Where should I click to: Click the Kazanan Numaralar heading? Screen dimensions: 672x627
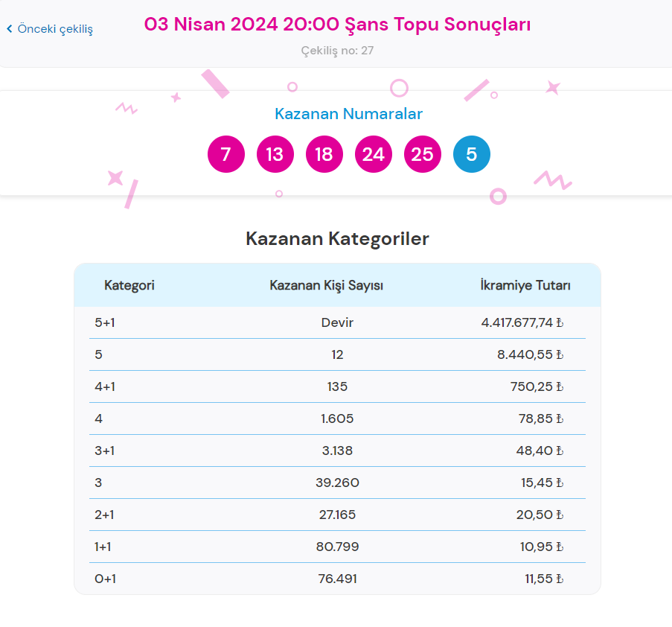348,113
